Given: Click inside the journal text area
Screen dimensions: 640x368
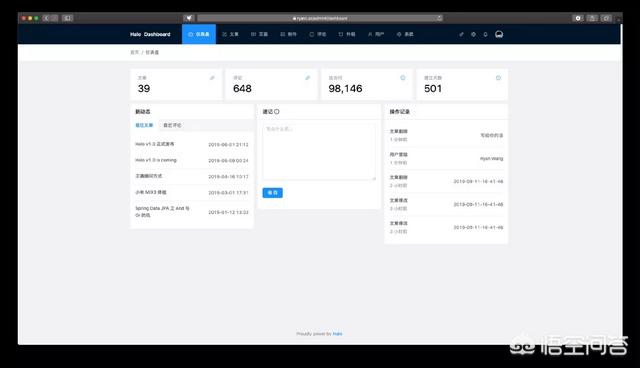Looking at the screenshot, I should click(x=319, y=152).
